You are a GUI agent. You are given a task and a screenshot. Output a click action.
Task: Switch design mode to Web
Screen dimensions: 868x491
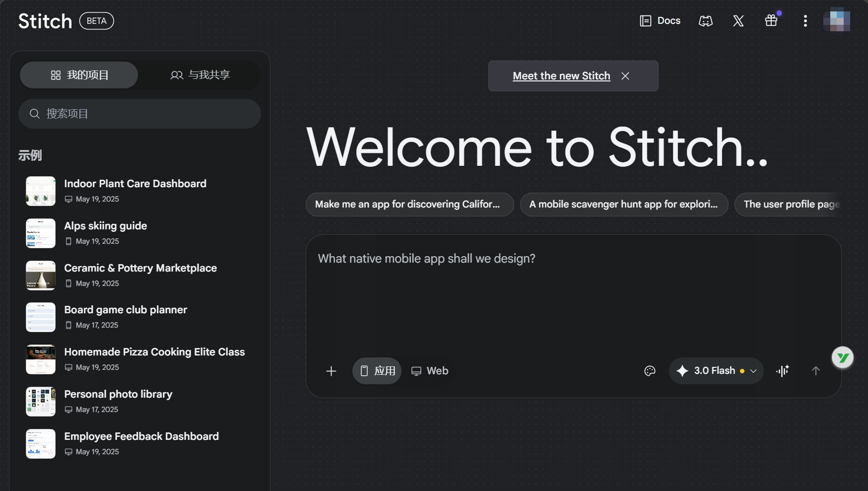point(430,371)
